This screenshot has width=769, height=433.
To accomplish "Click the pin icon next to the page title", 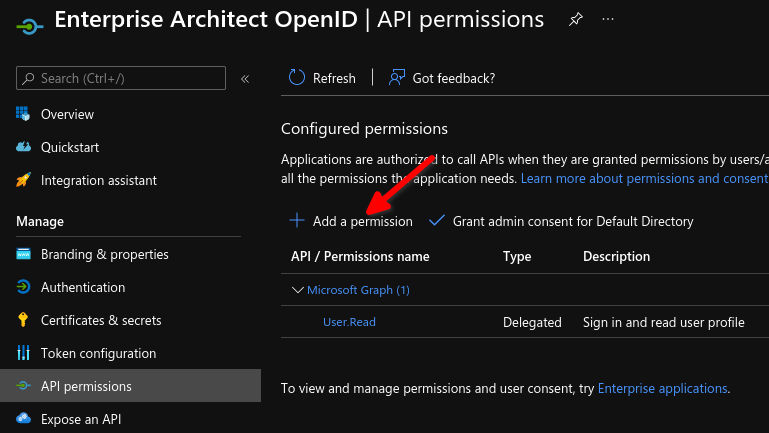I will coord(576,20).
